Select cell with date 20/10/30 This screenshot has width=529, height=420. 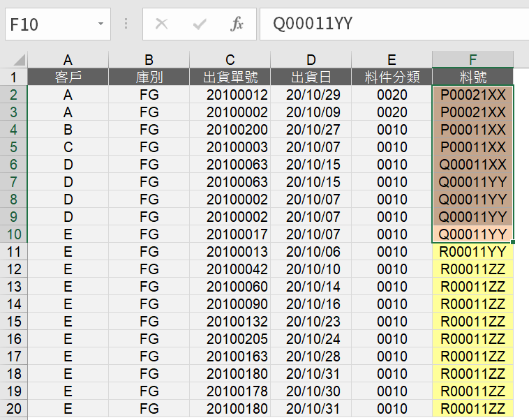tap(311, 391)
